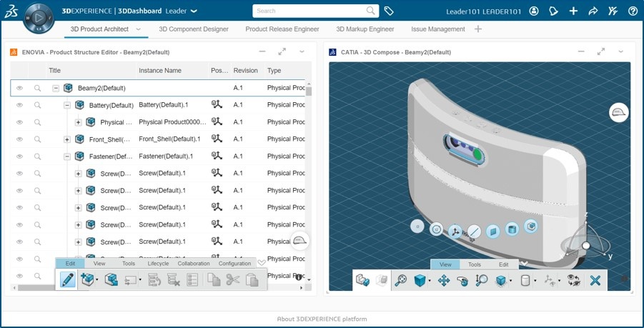This screenshot has height=328, width=644.
Task: Switch to 3D Markup Engineer tab
Action: click(x=365, y=29)
